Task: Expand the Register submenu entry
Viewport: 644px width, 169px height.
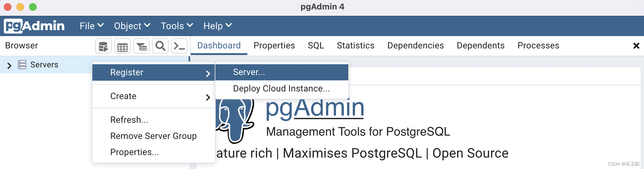Action: [154, 72]
